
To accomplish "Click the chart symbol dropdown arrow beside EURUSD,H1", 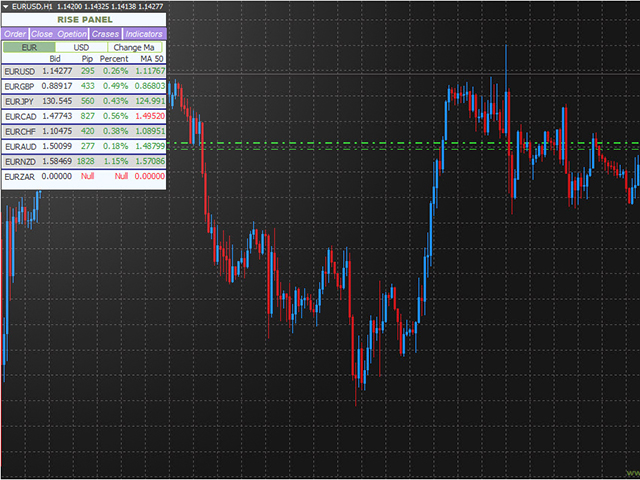I will (5, 6).
